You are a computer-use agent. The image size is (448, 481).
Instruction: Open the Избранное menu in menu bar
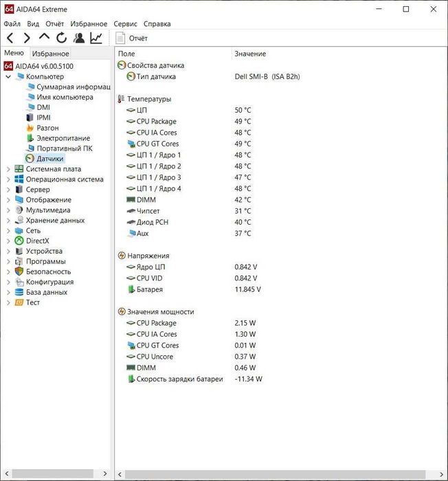click(x=89, y=24)
